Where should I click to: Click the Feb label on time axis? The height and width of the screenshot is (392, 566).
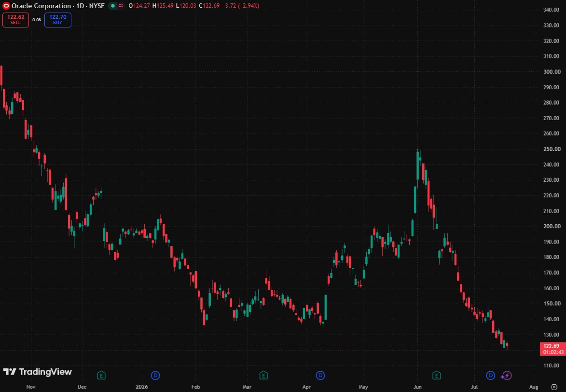pos(195,387)
